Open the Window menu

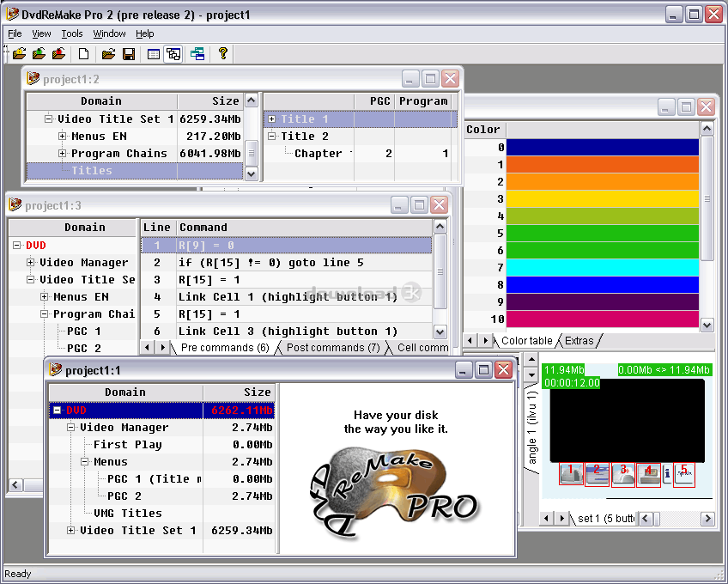pyautogui.click(x=109, y=33)
